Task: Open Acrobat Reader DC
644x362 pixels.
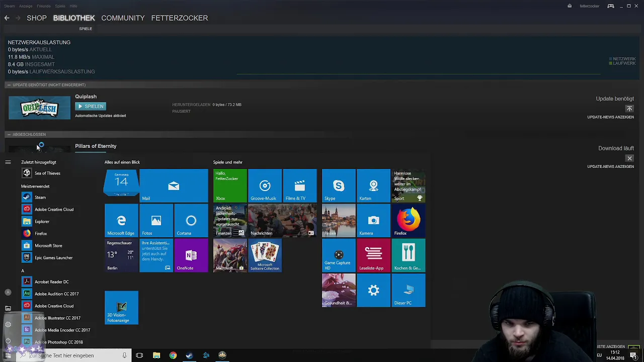Action: (50, 282)
